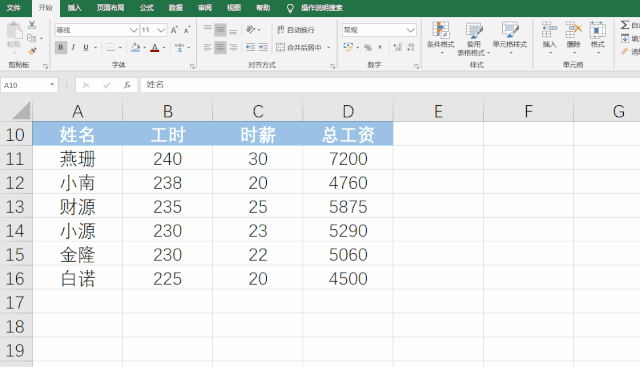Viewport: 640px width, 367px height.
Task: Click the Decrease Indent icon
Action: pos(251,47)
